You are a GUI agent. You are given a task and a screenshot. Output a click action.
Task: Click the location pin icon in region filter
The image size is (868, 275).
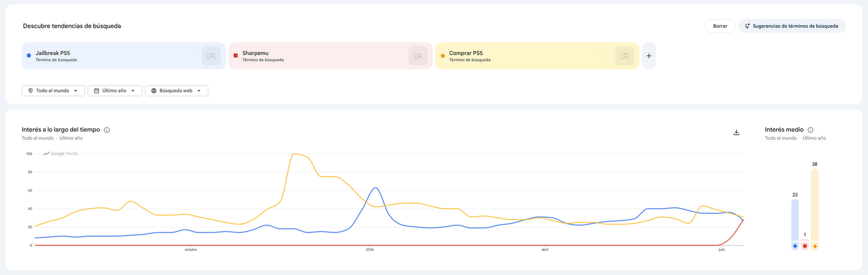(30, 91)
